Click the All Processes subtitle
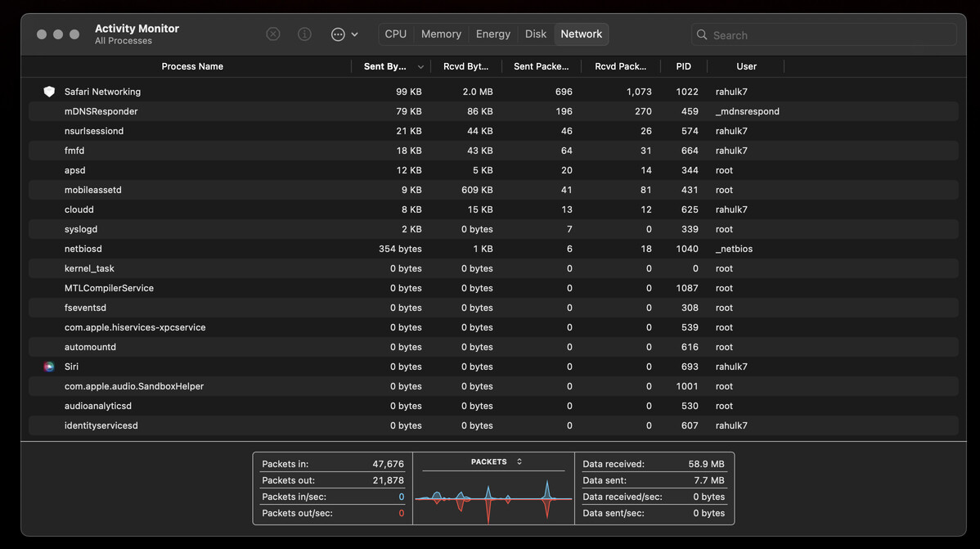This screenshot has width=980, height=549. (124, 41)
